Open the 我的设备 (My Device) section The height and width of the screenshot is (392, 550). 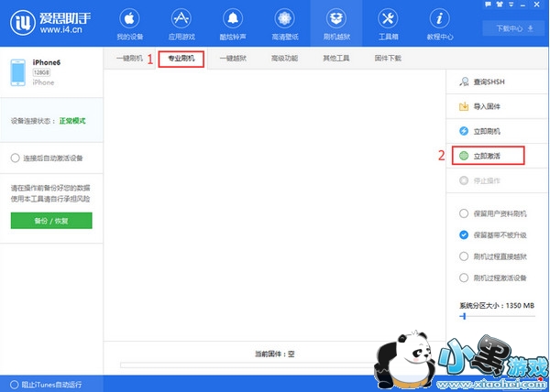coord(130,24)
